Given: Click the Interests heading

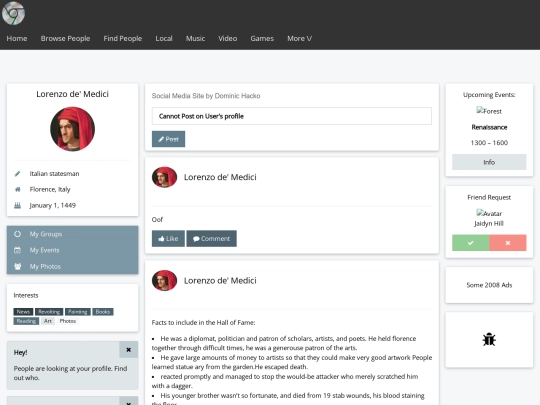Looking at the screenshot, I should click(26, 295).
